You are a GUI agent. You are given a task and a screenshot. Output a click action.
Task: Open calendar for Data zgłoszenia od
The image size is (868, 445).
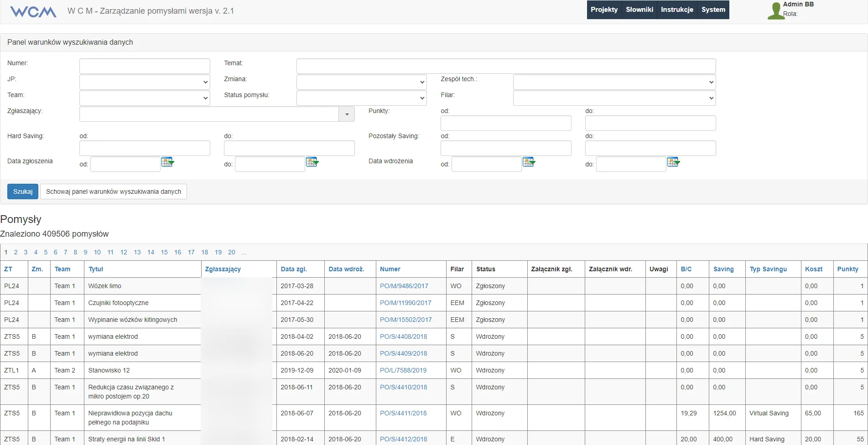[x=167, y=162]
